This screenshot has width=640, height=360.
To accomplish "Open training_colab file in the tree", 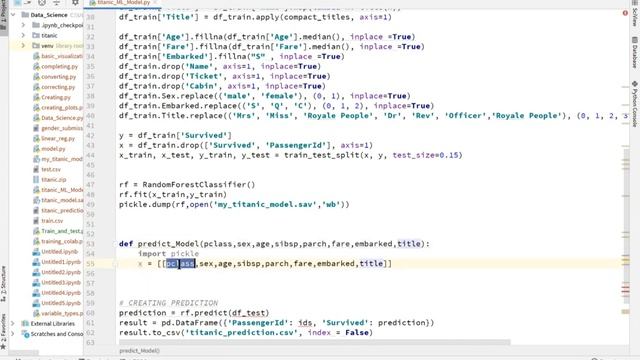I will pos(58,241).
